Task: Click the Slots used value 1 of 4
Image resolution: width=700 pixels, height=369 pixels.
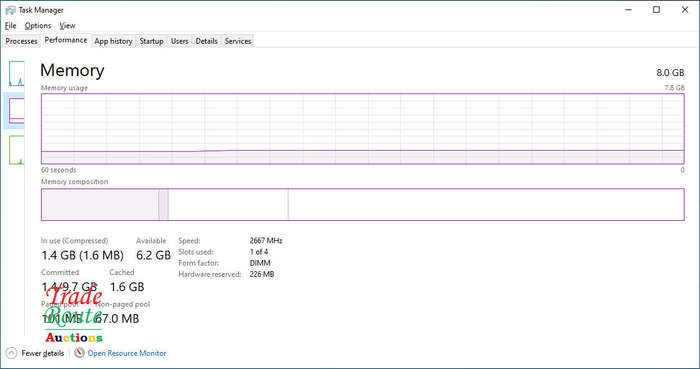Action: pos(259,252)
